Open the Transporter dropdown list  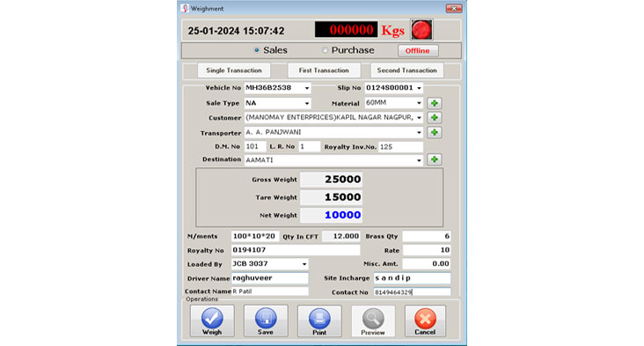tap(419, 132)
